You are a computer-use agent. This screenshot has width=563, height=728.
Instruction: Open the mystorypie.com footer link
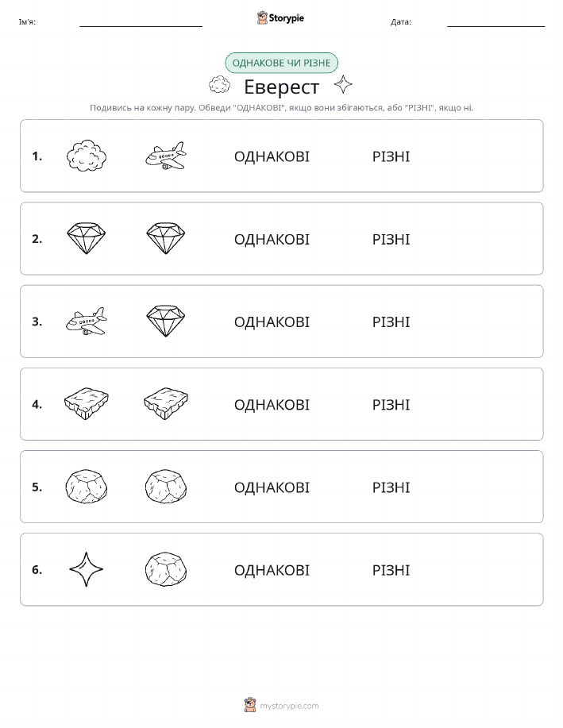click(281, 705)
